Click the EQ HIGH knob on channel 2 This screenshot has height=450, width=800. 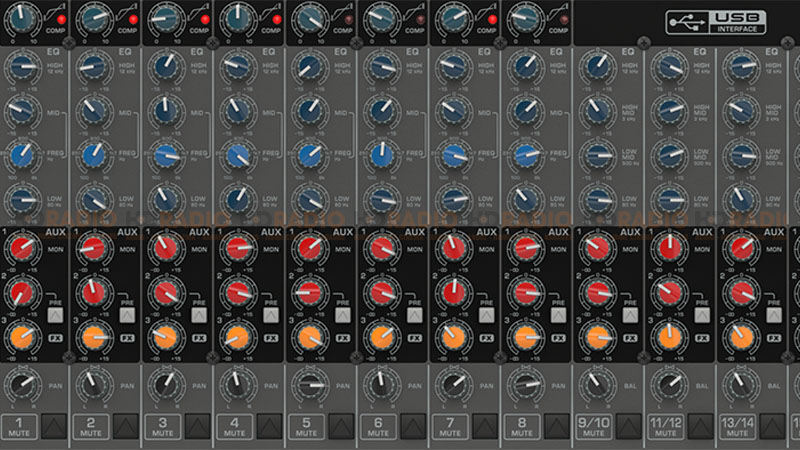coord(94,66)
